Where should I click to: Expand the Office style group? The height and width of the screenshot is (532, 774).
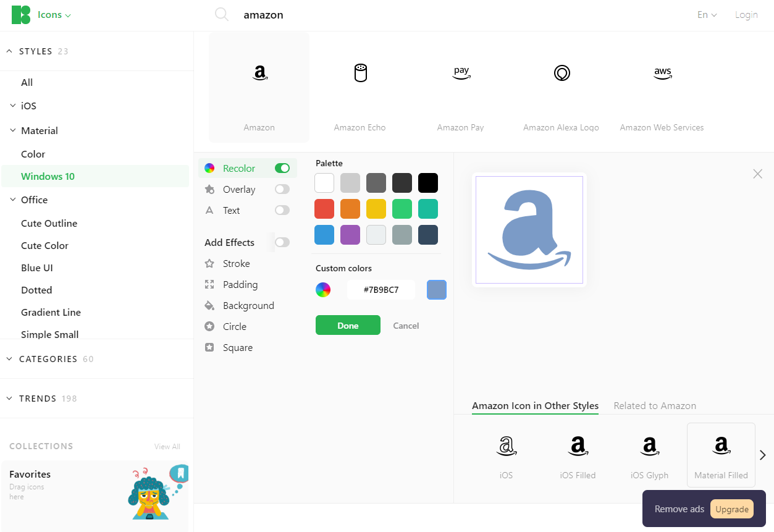click(x=12, y=200)
